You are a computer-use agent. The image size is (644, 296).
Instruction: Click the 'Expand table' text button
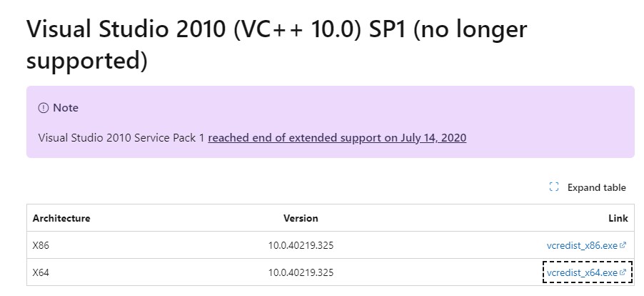pyautogui.click(x=596, y=187)
